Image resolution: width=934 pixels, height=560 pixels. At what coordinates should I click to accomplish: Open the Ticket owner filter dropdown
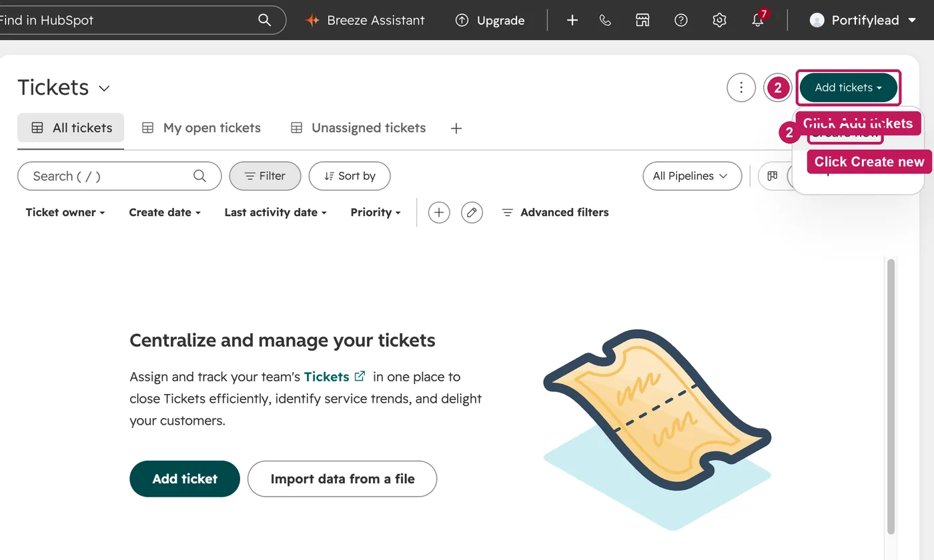65,213
